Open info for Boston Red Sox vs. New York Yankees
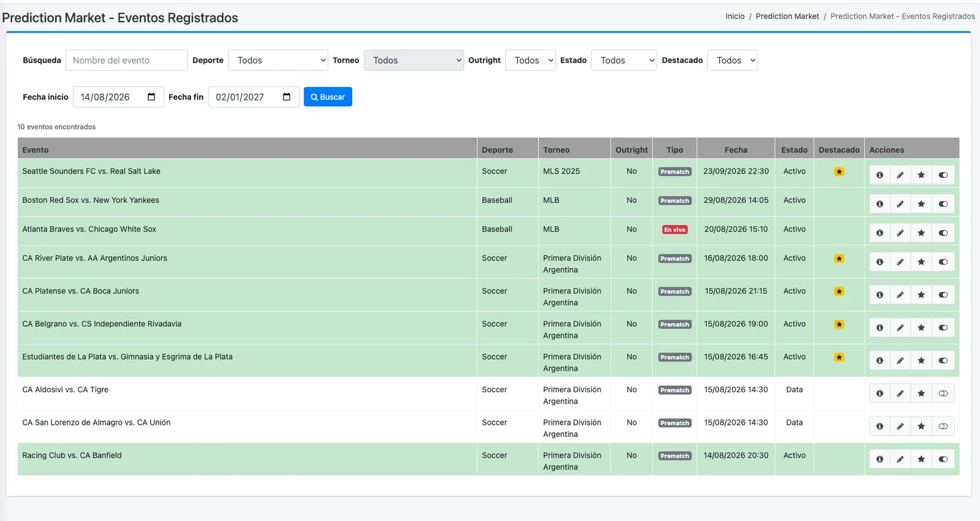The width and height of the screenshot is (980, 521). pos(880,203)
